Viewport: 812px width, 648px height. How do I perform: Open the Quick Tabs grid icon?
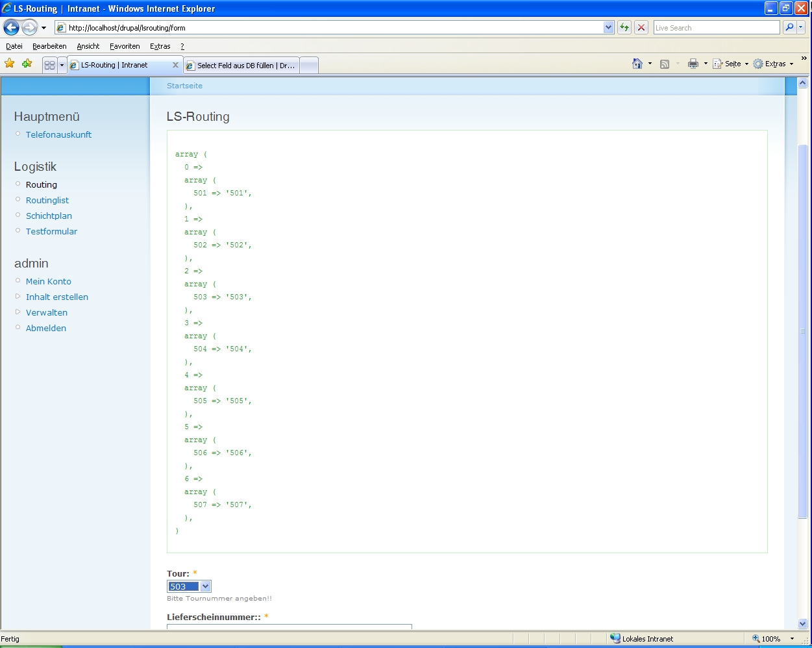click(49, 65)
